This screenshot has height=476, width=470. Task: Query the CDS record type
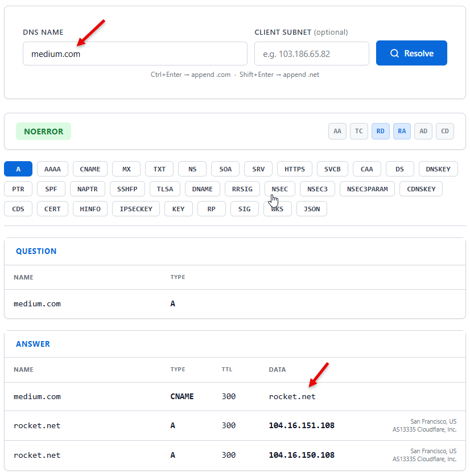pyautogui.click(x=18, y=209)
